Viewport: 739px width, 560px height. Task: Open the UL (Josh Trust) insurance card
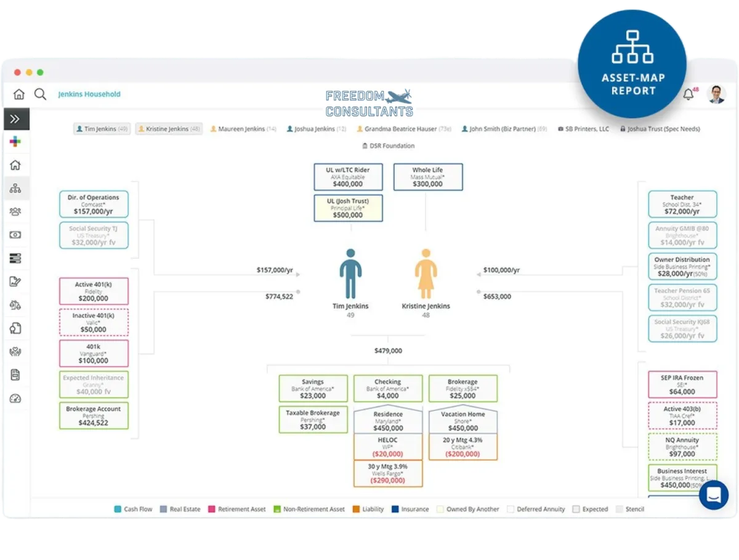pyautogui.click(x=348, y=208)
